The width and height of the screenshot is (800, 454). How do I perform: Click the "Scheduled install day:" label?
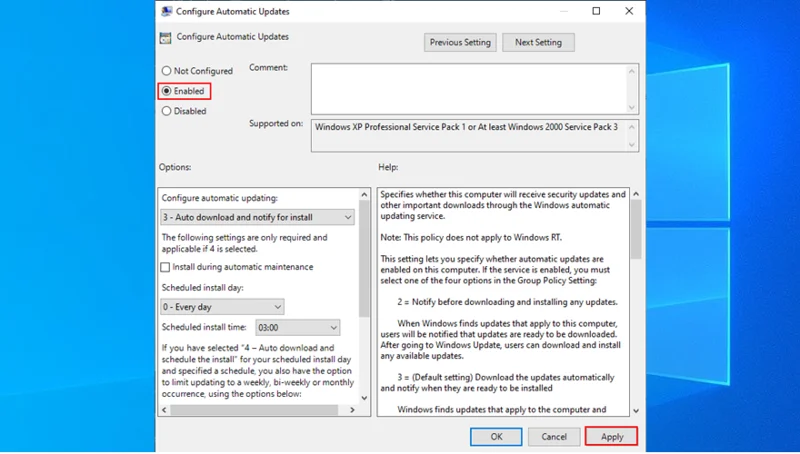coord(203,288)
